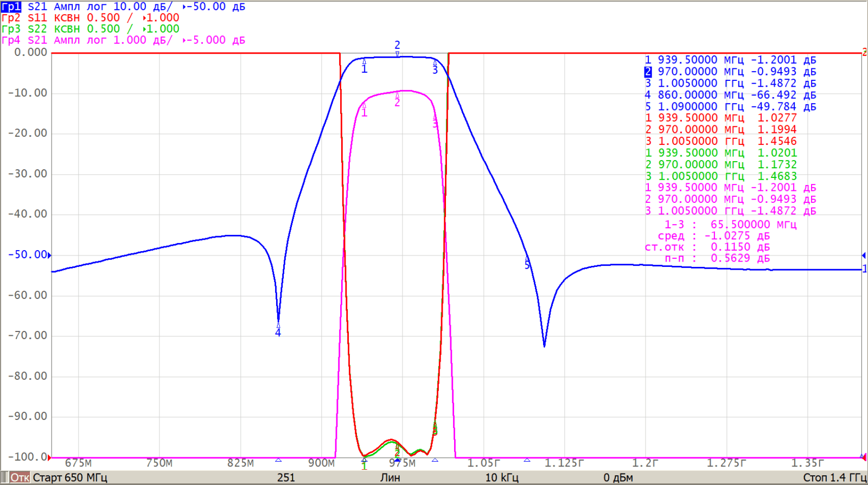Click the red reference arrow at -100.0
The image size is (868, 485).
pyautogui.click(x=49, y=457)
